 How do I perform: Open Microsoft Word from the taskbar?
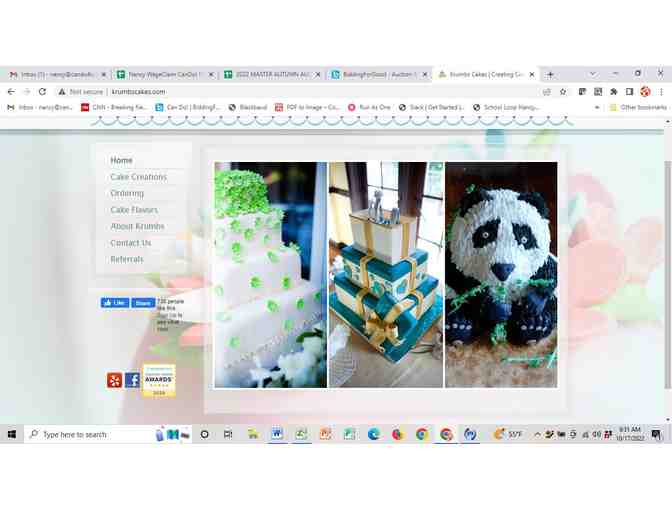point(276,434)
